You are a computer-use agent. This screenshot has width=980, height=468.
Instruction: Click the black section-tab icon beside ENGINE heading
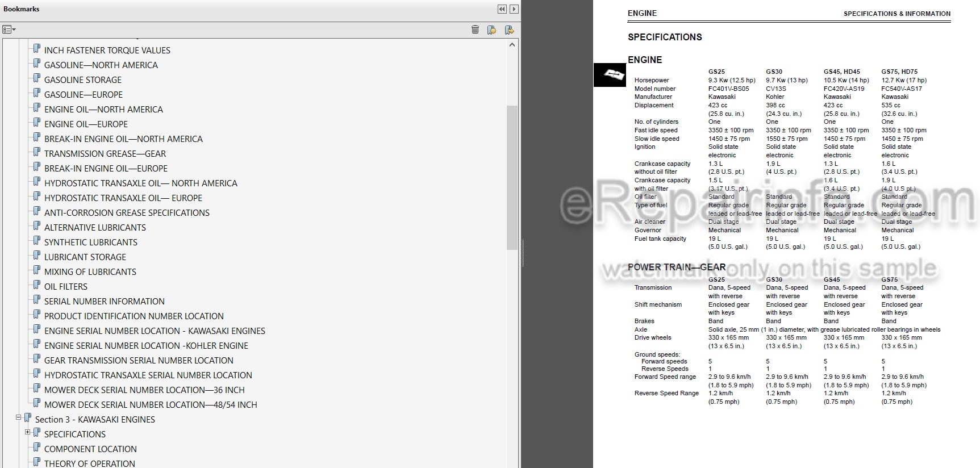[610, 74]
